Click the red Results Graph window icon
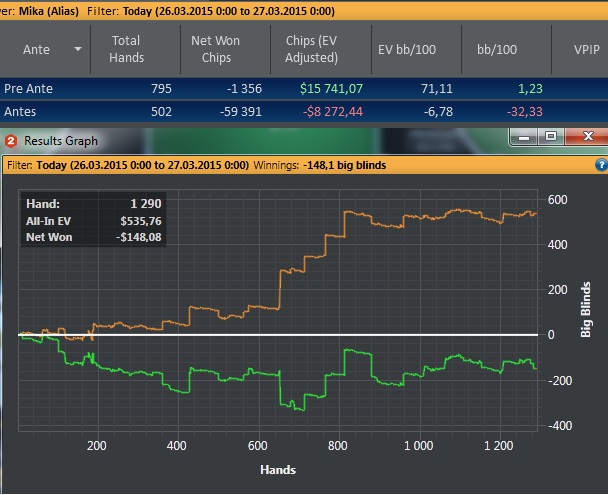 point(10,141)
